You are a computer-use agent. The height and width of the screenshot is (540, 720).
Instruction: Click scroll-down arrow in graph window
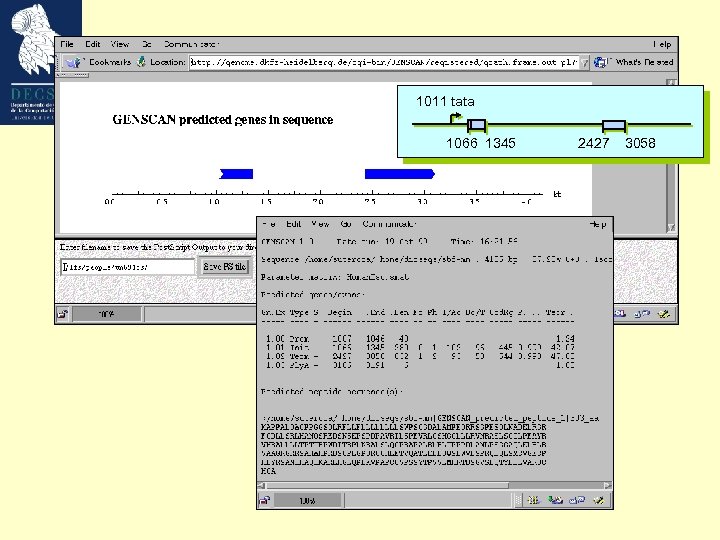pos(671,227)
